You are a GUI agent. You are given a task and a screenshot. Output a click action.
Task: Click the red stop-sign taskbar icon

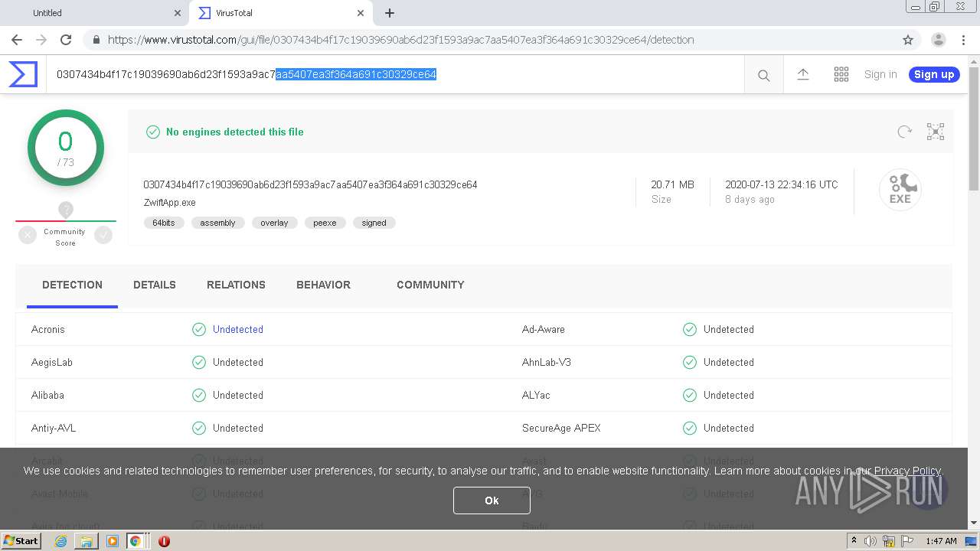pos(164,541)
